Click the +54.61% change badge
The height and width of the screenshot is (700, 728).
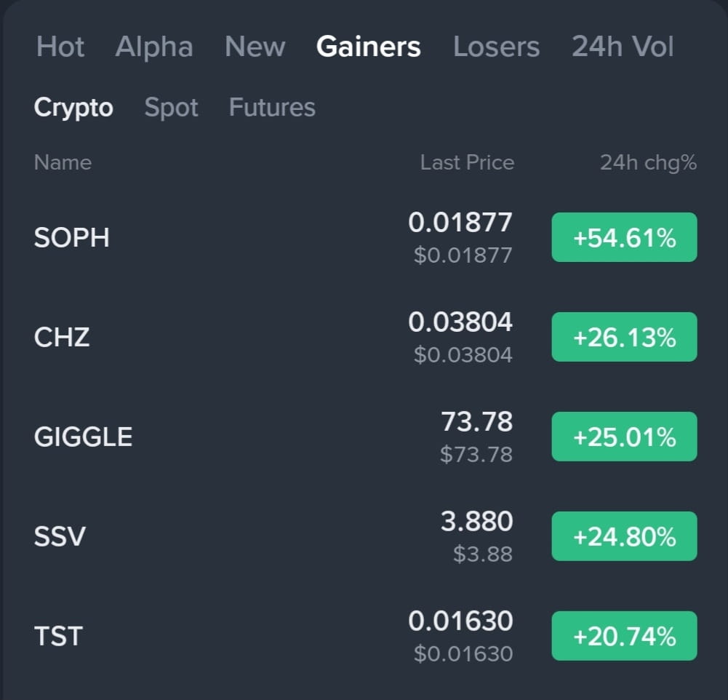point(624,237)
